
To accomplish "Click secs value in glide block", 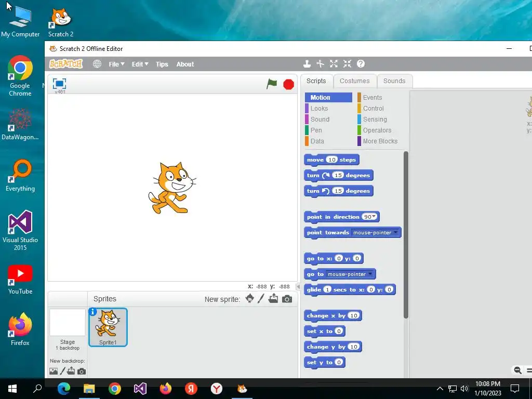I will click(327, 289).
